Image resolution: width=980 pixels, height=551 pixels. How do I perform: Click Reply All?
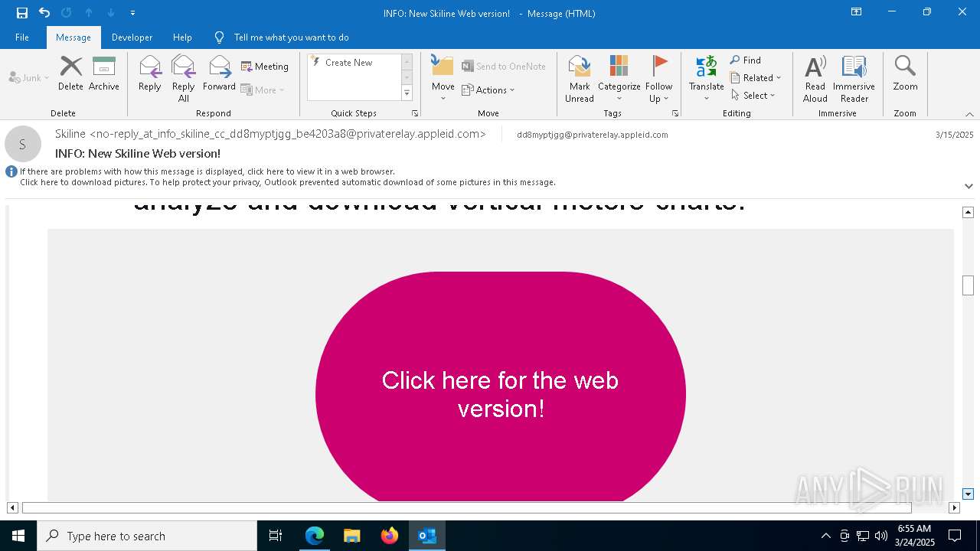coord(184,79)
